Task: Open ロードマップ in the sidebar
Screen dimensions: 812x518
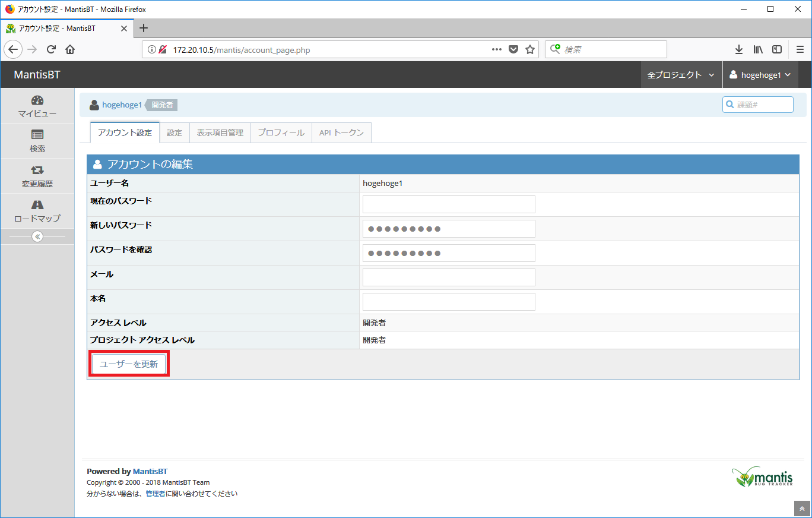Action: [x=37, y=211]
